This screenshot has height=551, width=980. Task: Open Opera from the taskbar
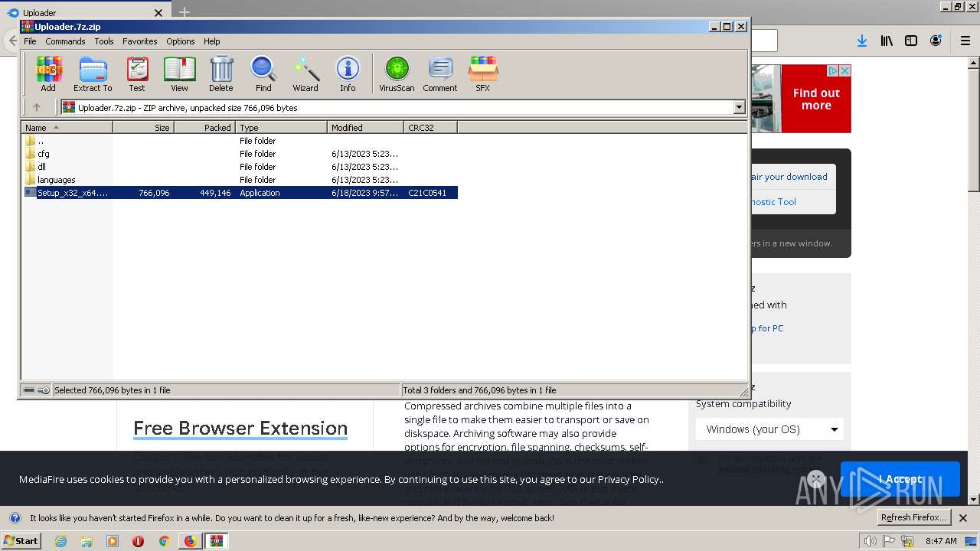coord(138,541)
